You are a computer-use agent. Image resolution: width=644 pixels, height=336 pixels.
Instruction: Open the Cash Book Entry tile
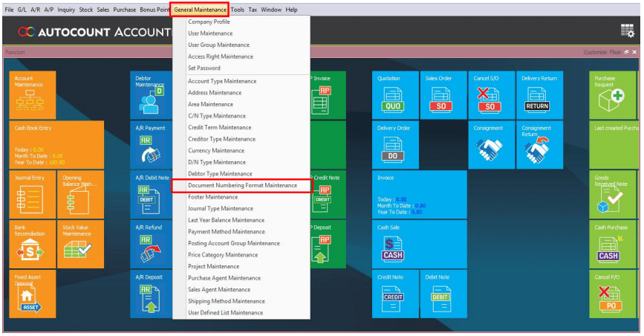56,145
